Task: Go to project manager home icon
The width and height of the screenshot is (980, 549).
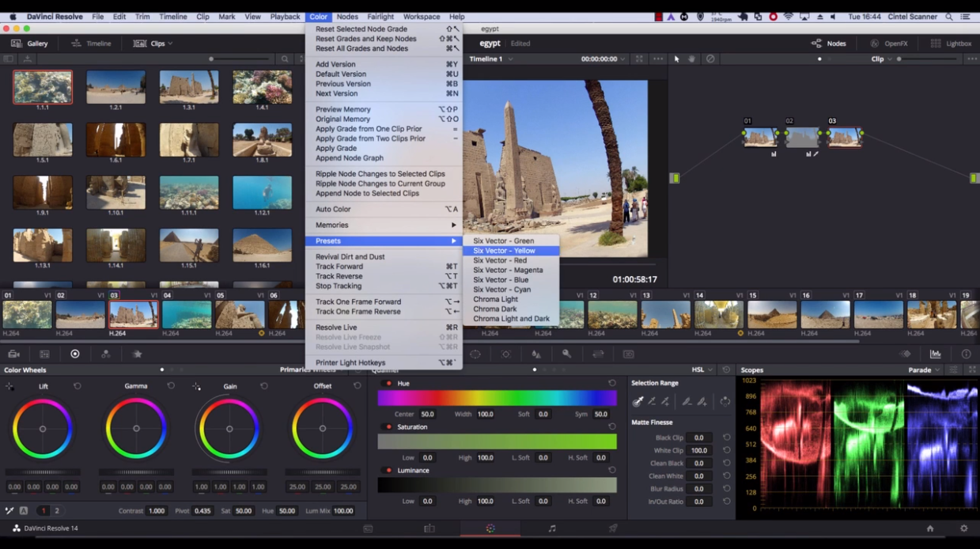Action: tap(930, 528)
